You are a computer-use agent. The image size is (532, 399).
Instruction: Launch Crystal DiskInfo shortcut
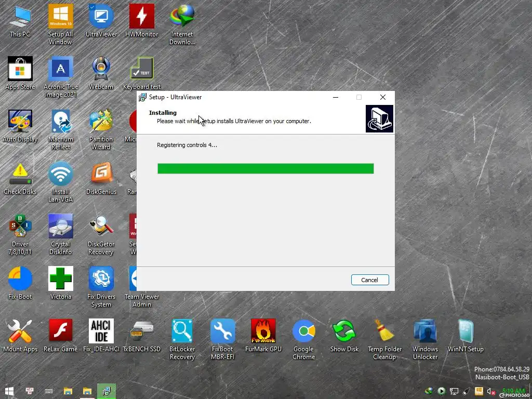coord(60,235)
